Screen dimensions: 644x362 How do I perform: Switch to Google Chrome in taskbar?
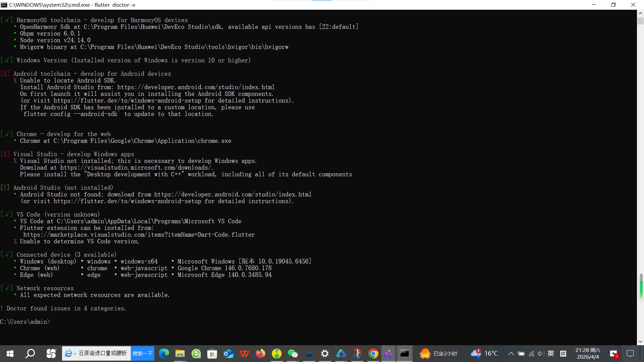[373, 354]
